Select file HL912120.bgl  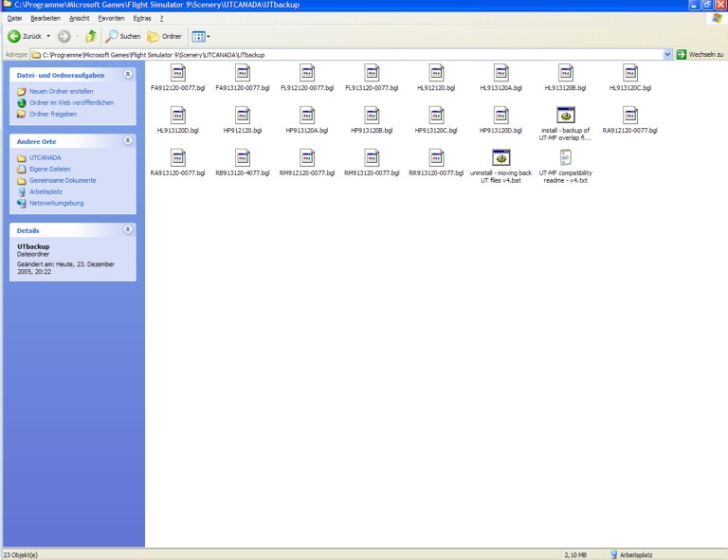pyautogui.click(x=436, y=78)
